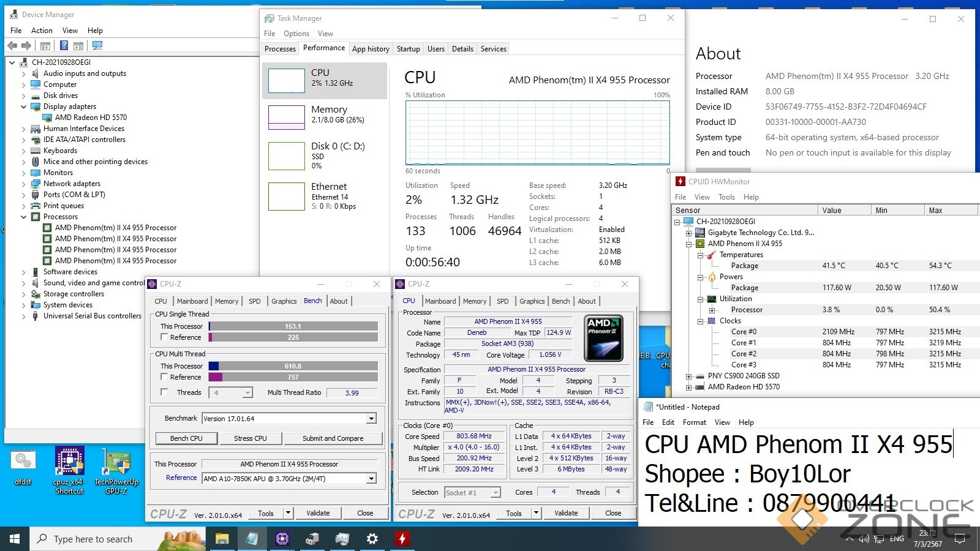Switch to the App history tab

371,49
